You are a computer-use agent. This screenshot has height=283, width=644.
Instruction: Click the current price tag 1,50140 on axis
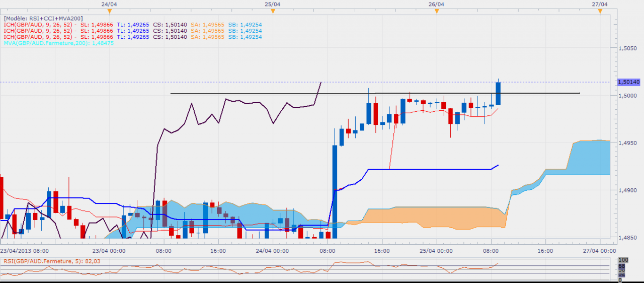pyautogui.click(x=628, y=82)
